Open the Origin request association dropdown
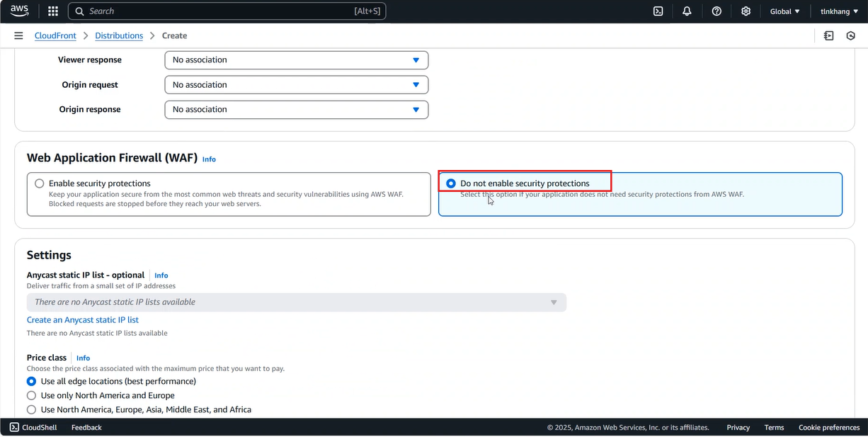 (x=297, y=85)
